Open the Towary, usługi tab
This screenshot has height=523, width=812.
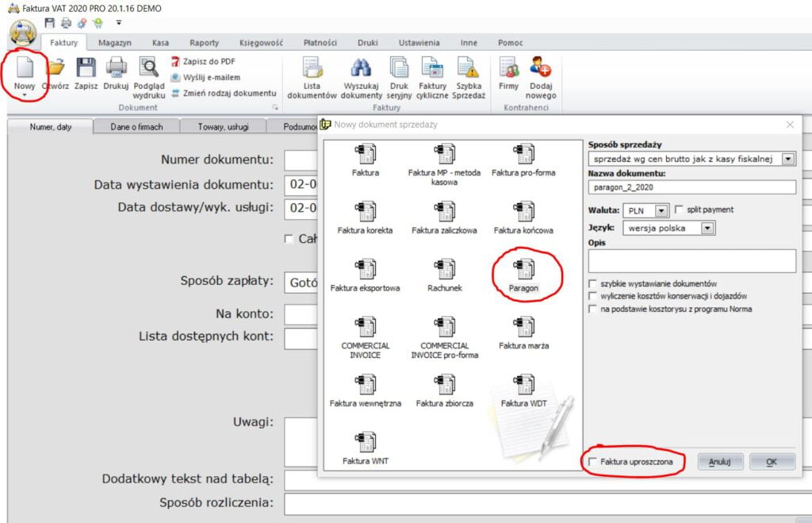click(x=221, y=126)
